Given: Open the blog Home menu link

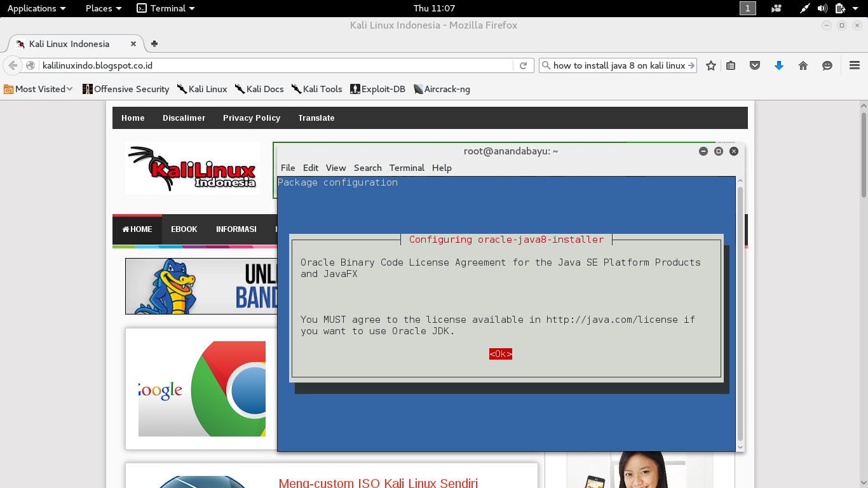Looking at the screenshot, I should [133, 118].
